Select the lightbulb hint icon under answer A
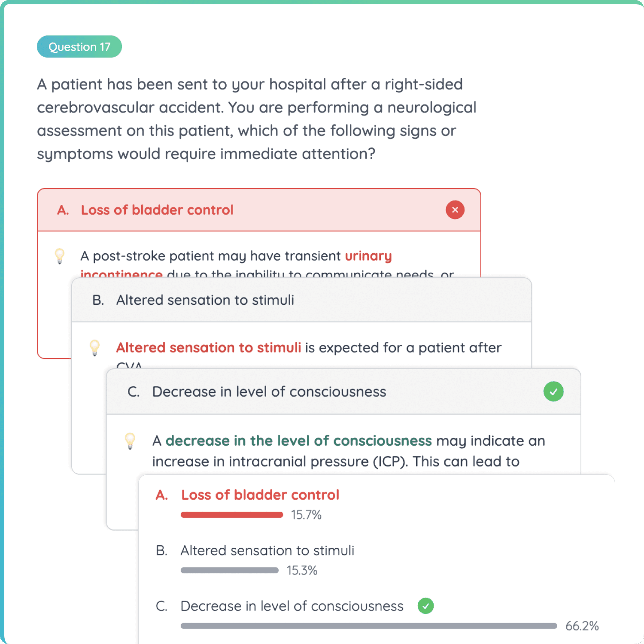Viewport: 644px width, 644px height. [x=60, y=256]
